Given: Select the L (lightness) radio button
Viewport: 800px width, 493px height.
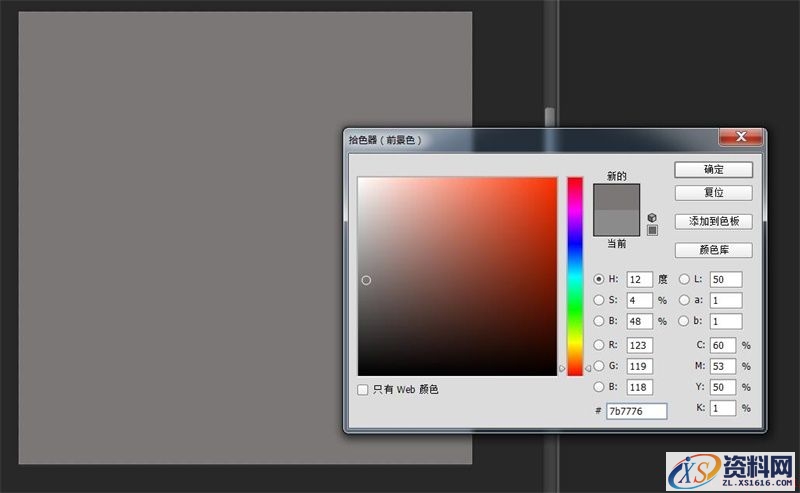Looking at the screenshot, I should (x=684, y=280).
